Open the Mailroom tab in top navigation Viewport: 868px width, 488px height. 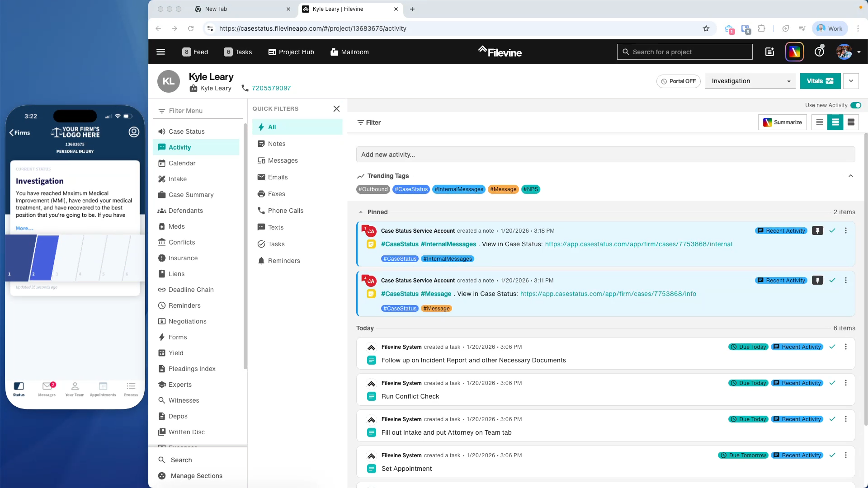pyautogui.click(x=349, y=52)
